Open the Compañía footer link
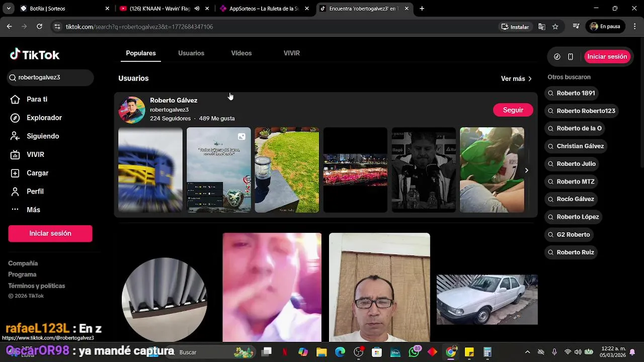The height and width of the screenshot is (362, 644). click(23, 263)
